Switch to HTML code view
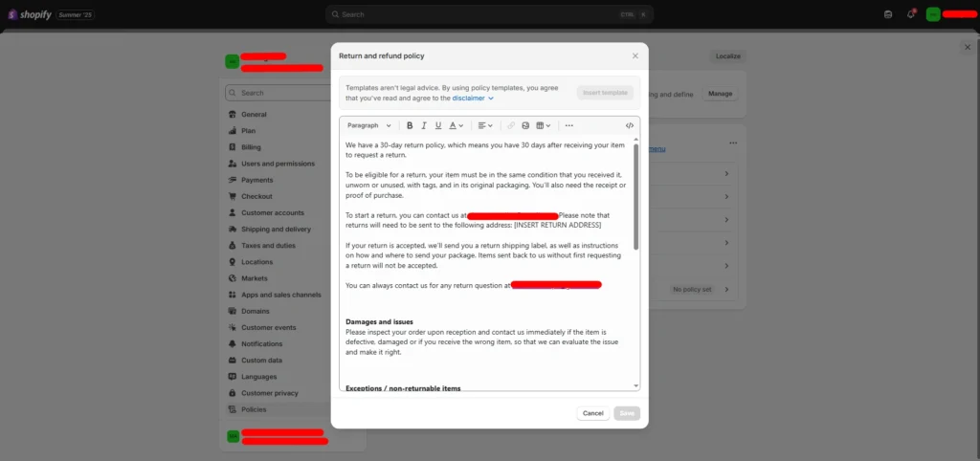This screenshot has width=980, height=461. click(x=630, y=125)
